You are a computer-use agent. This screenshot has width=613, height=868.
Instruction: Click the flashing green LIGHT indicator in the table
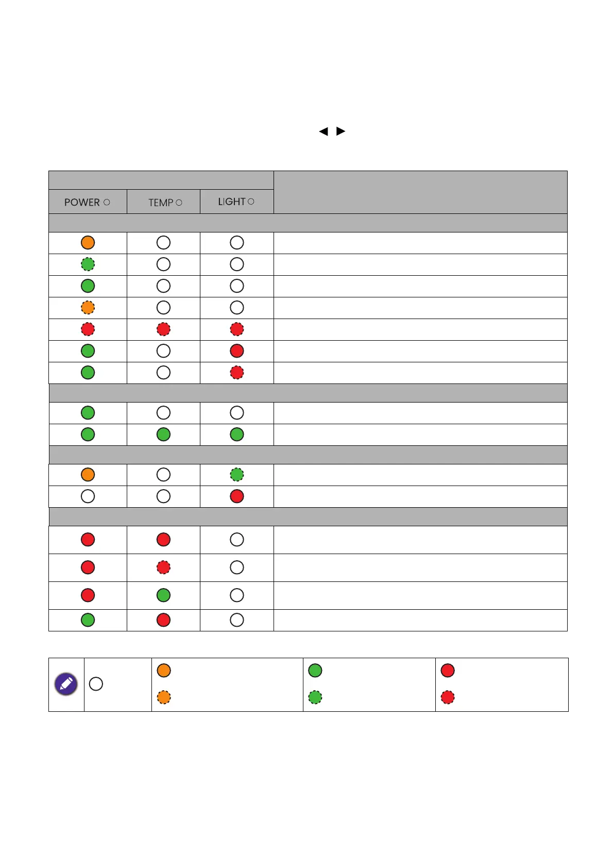tap(237, 475)
